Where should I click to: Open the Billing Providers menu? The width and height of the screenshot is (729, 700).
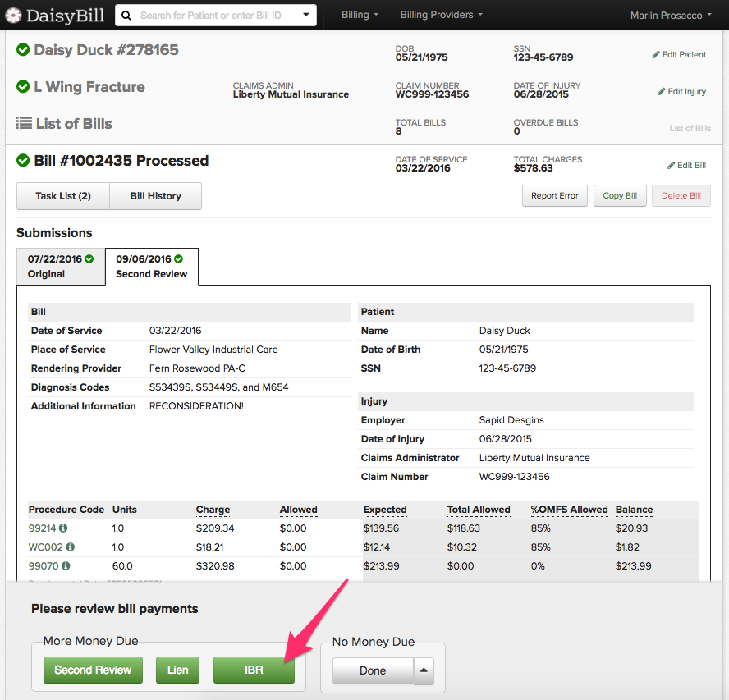pyautogui.click(x=441, y=15)
